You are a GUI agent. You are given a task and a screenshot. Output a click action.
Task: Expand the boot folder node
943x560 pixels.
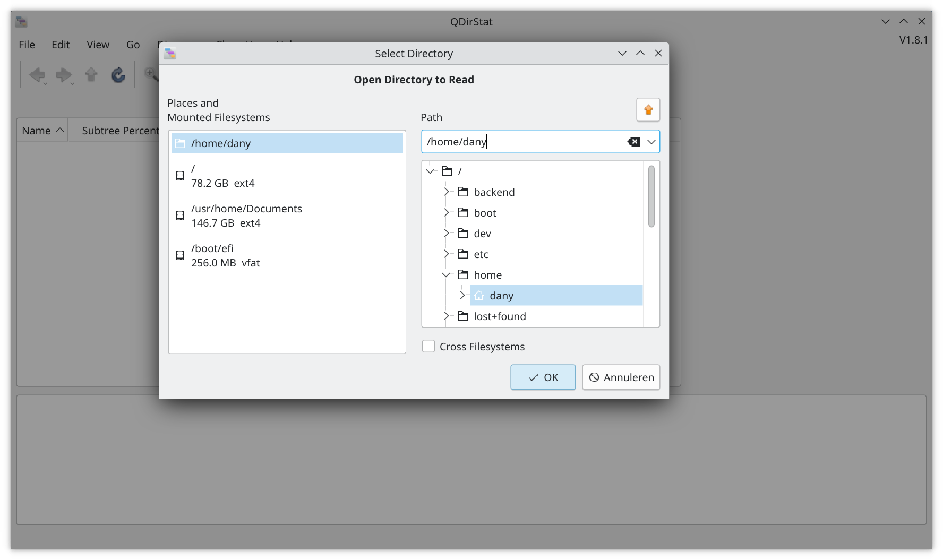pos(447,212)
